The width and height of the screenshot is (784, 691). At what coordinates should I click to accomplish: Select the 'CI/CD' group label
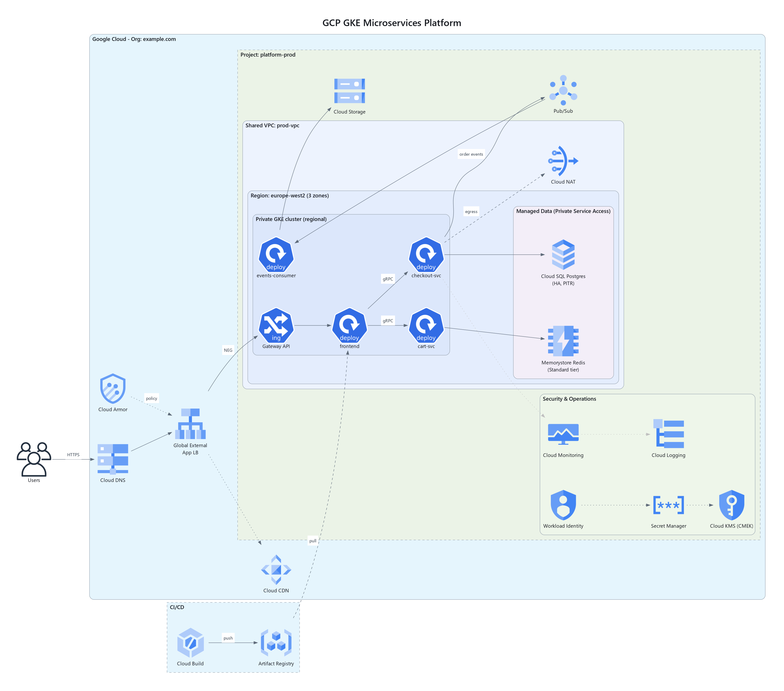click(177, 607)
